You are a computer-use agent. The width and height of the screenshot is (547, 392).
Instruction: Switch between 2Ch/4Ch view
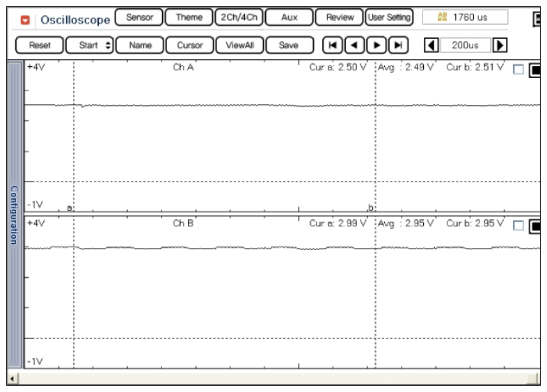pyautogui.click(x=236, y=17)
